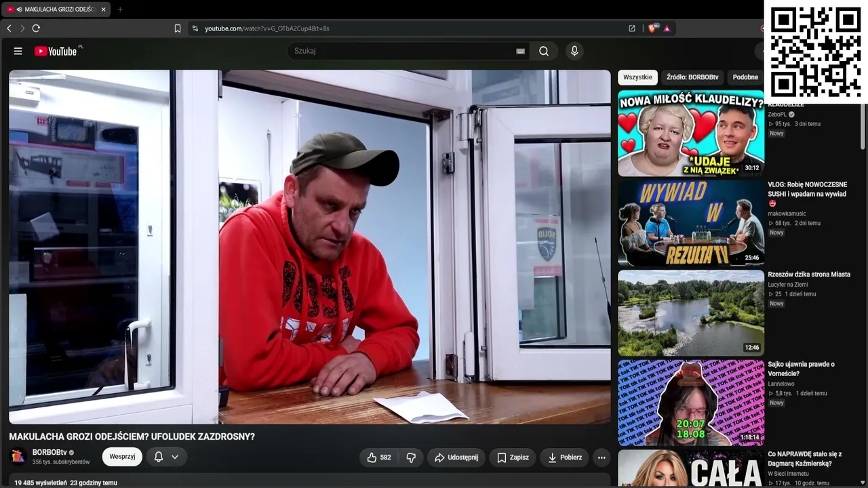
Task: Open site settings icon beside youtube.com URL
Action: click(195, 28)
